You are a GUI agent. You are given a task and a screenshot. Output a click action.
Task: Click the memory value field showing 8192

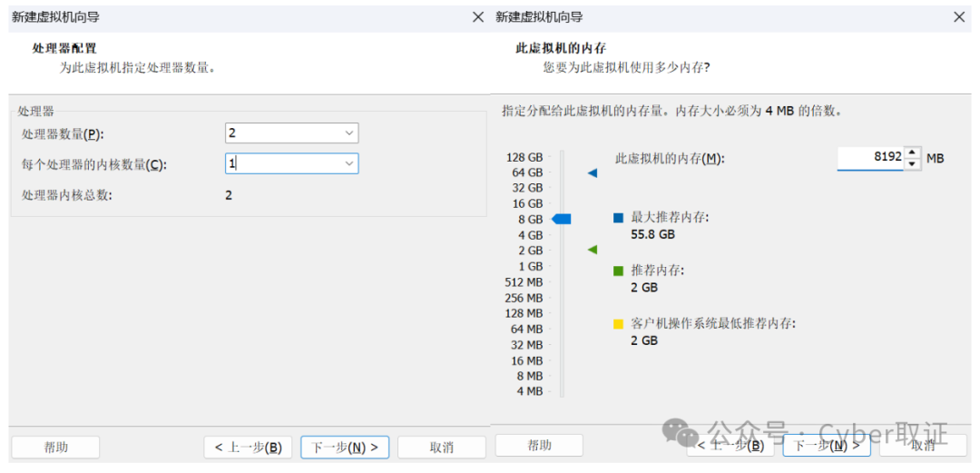(x=870, y=158)
